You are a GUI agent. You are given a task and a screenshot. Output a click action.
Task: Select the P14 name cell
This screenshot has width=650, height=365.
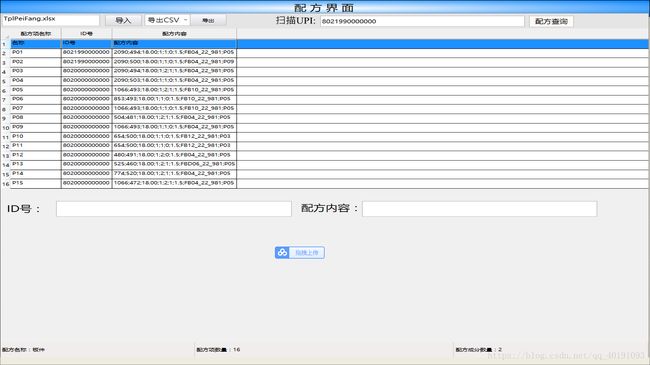tap(36, 174)
